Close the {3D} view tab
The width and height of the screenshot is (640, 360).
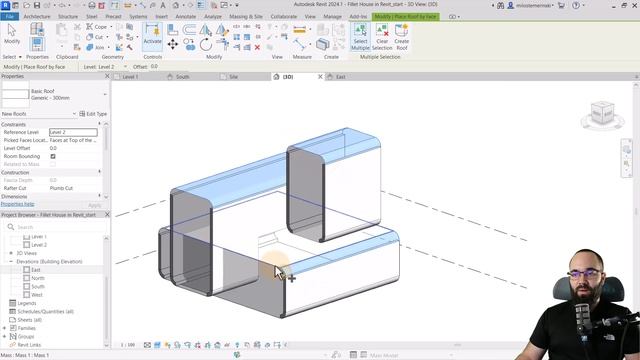click(320, 77)
